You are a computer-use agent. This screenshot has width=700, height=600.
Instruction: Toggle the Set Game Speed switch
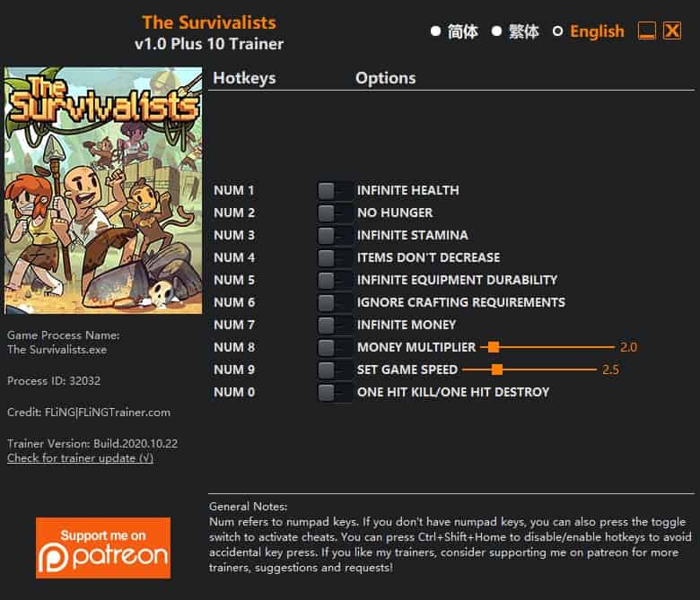(335, 370)
